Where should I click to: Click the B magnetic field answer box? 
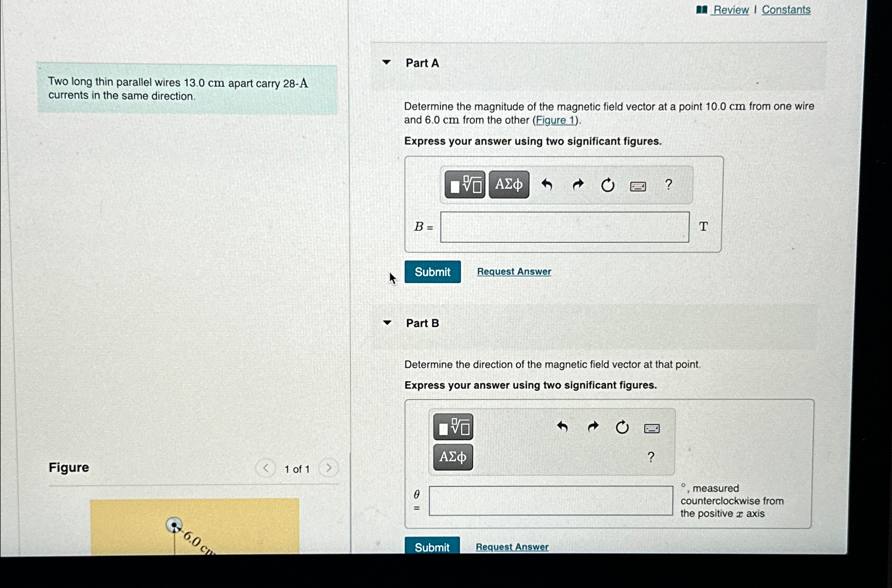pos(565,227)
